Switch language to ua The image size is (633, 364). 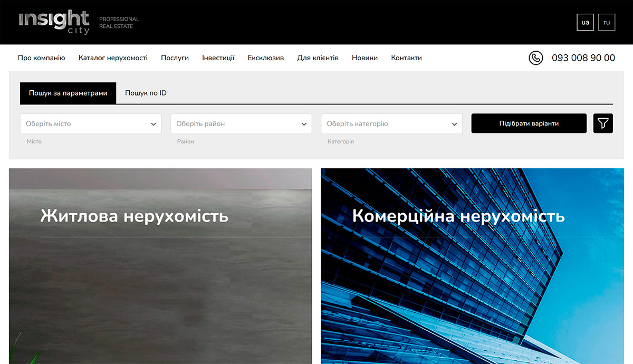click(x=585, y=23)
